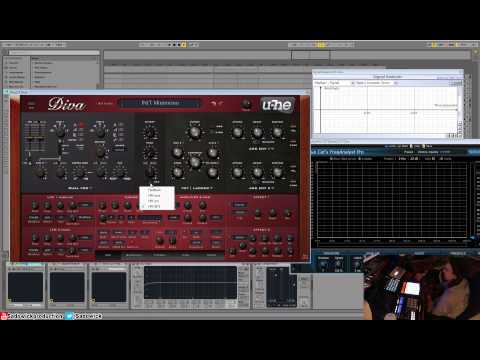Open the VCF Ladder module selector label
This screenshot has height=360, width=480.
(x=197, y=188)
